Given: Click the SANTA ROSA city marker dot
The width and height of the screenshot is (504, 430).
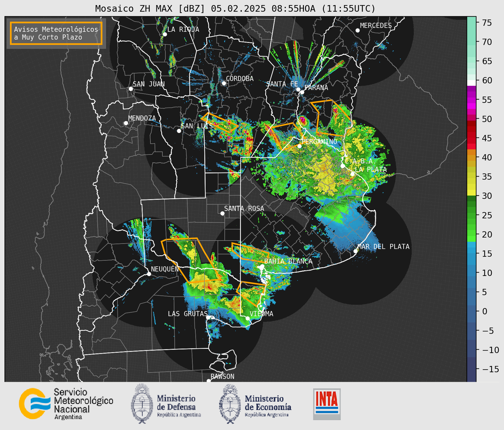Looking at the screenshot, I should (x=222, y=213).
